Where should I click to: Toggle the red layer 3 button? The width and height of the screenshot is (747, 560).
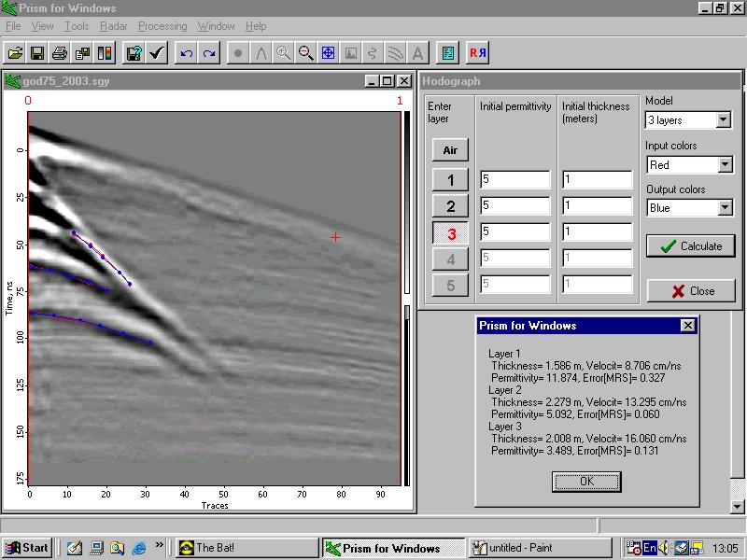coord(450,233)
